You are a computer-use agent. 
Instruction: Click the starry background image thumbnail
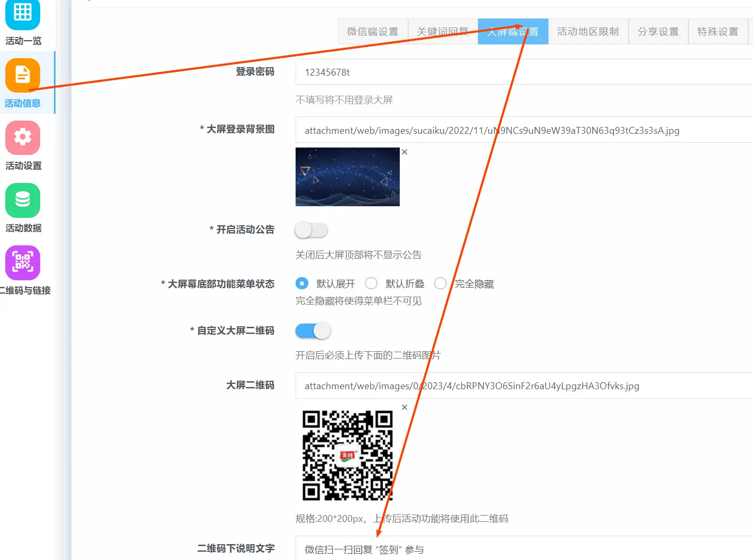pyautogui.click(x=347, y=177)
